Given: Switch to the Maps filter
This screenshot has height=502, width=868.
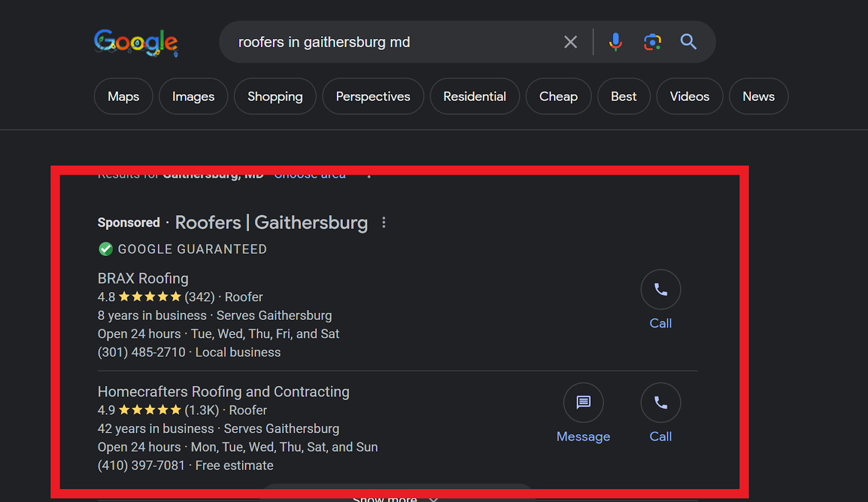Looking at the screenshot, I should pyautogui.click(x=124, y=96).
